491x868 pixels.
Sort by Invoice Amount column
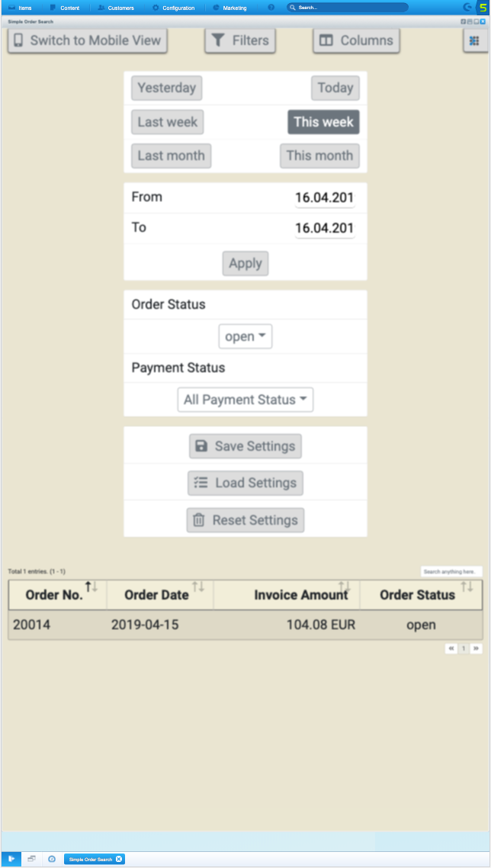pos(287,595)
